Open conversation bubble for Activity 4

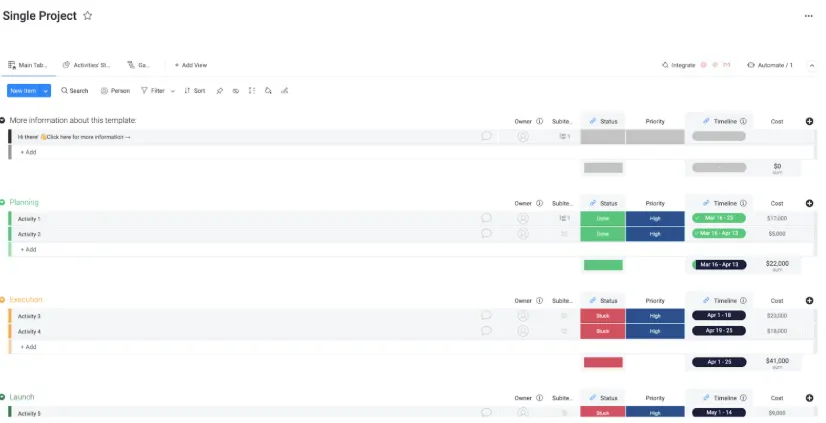point(486,331)
